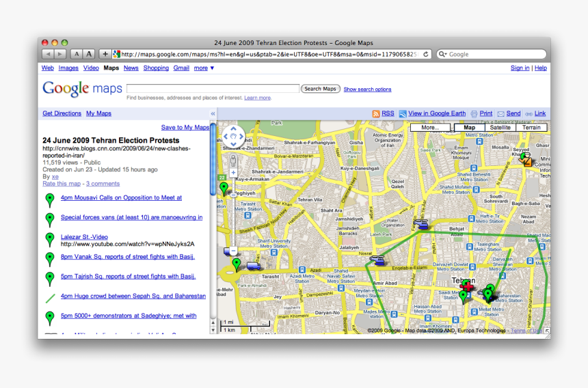Follow the Learn more link

tap(257, 98)
